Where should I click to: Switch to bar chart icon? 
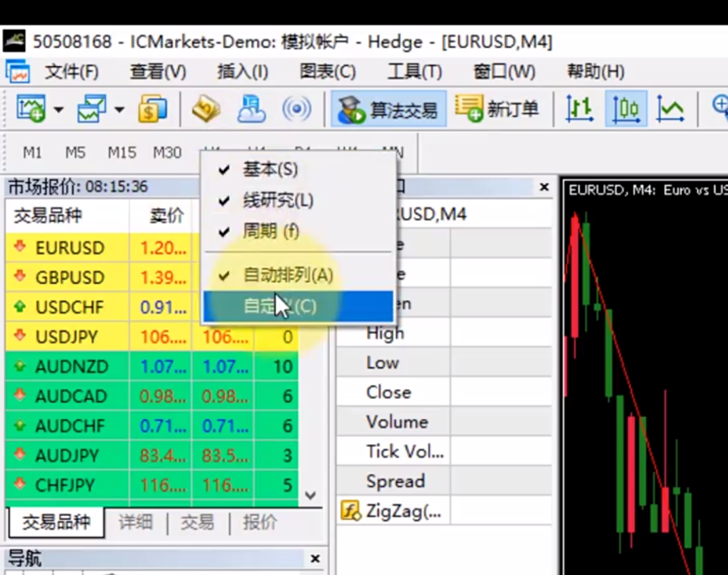tap(579, 110)
